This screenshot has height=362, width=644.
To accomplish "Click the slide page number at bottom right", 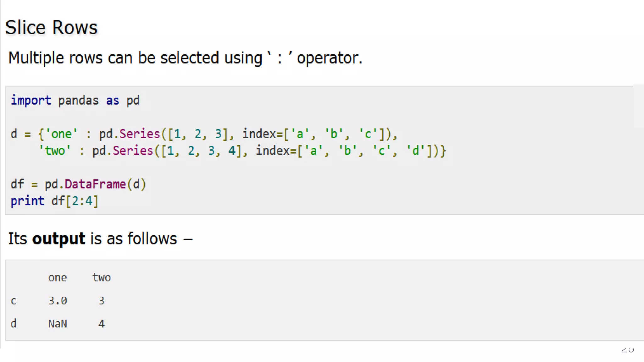I will click(627, 350).
